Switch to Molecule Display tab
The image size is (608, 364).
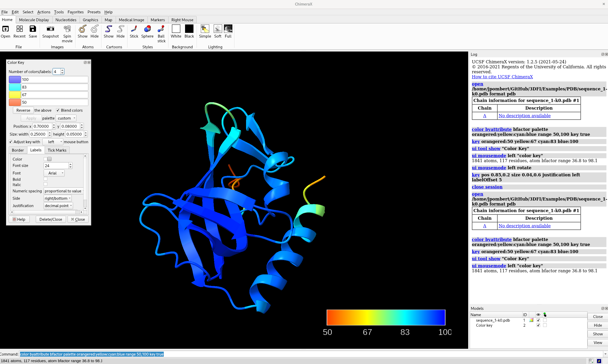pos(34,20)
